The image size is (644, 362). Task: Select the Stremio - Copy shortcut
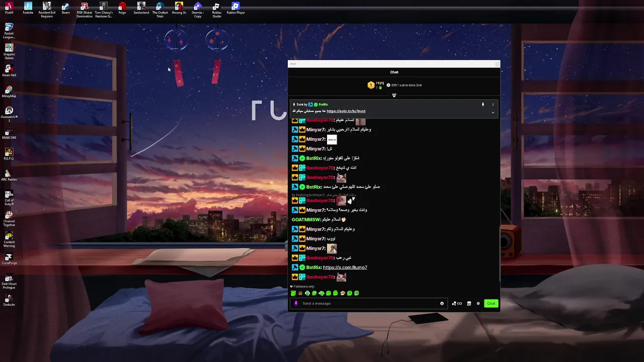[198, 10]
